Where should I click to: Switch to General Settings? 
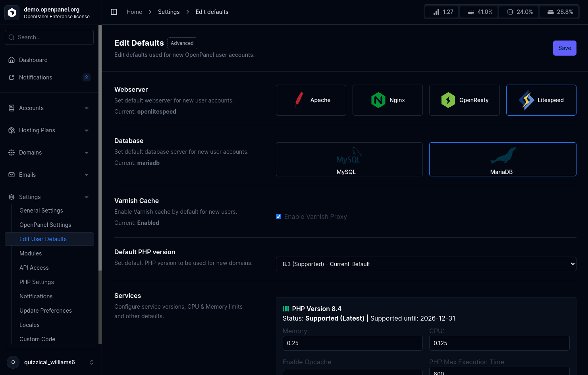tap(41, 210)
